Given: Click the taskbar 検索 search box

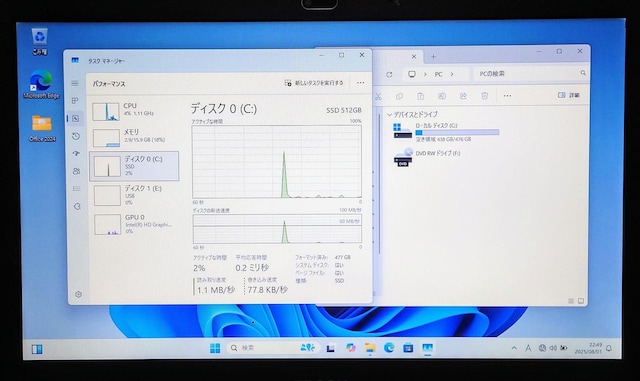Looking at the screenshot, I should [273, 348].
